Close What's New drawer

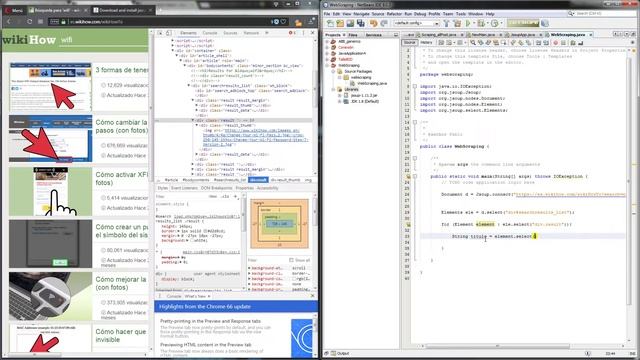[312, 296]
